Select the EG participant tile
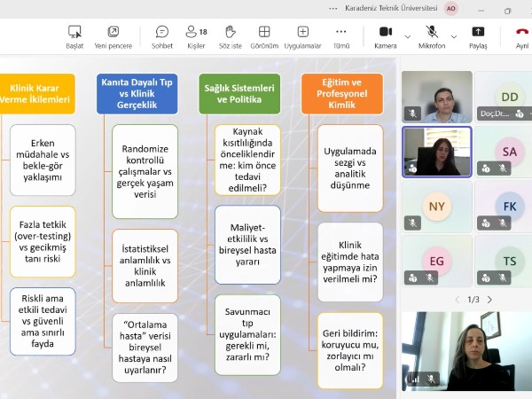Image resolution: width=532 pixels, height=399 pixels. tap(436, 261)
